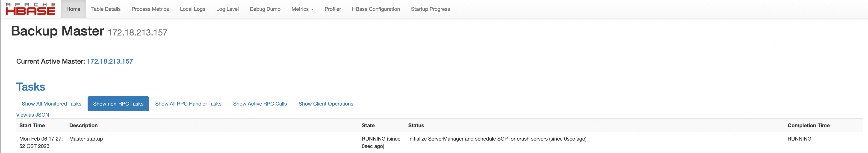Expand the Metrics dropdown menu
Image resolution: width=868 pixels, height=153 pixels.
[x=302, y=9]
